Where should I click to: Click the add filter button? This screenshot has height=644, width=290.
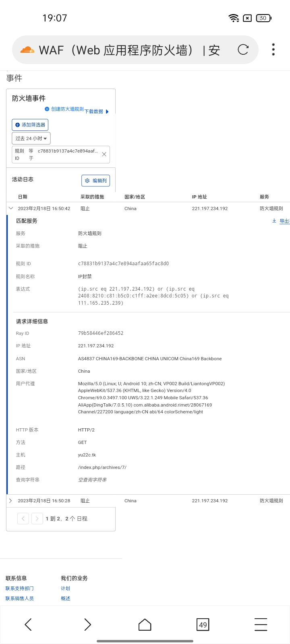[x=30, y=125]
